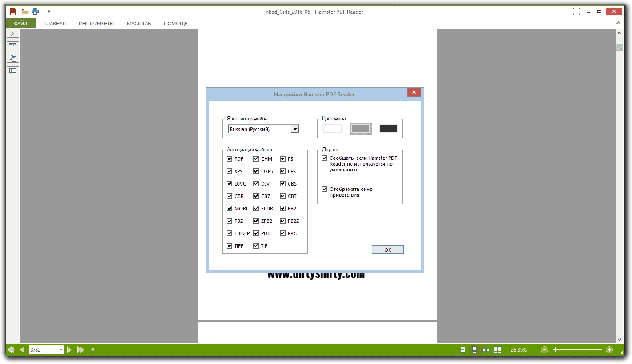Toggle the DJVU file association checkbox
This screenshot has height=364, width=632.
tap(229, 183)
